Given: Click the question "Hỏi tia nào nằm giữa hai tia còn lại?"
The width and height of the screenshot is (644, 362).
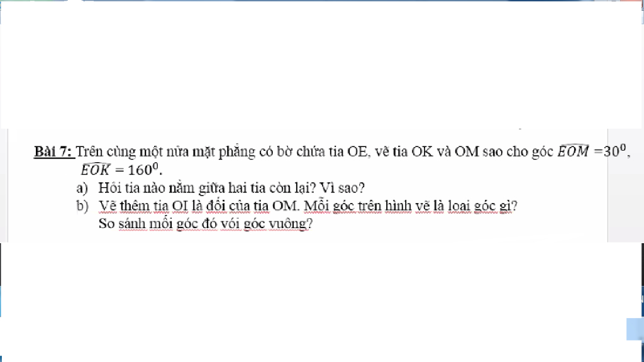Looking at the screenshot, I should coord(207,189).
